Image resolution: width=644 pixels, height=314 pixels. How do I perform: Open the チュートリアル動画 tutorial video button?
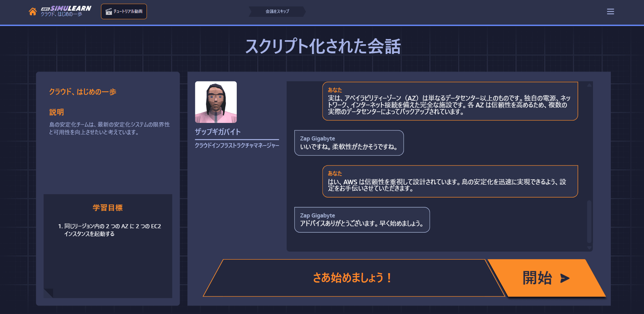pyautogui.click(x=124, y=11)
